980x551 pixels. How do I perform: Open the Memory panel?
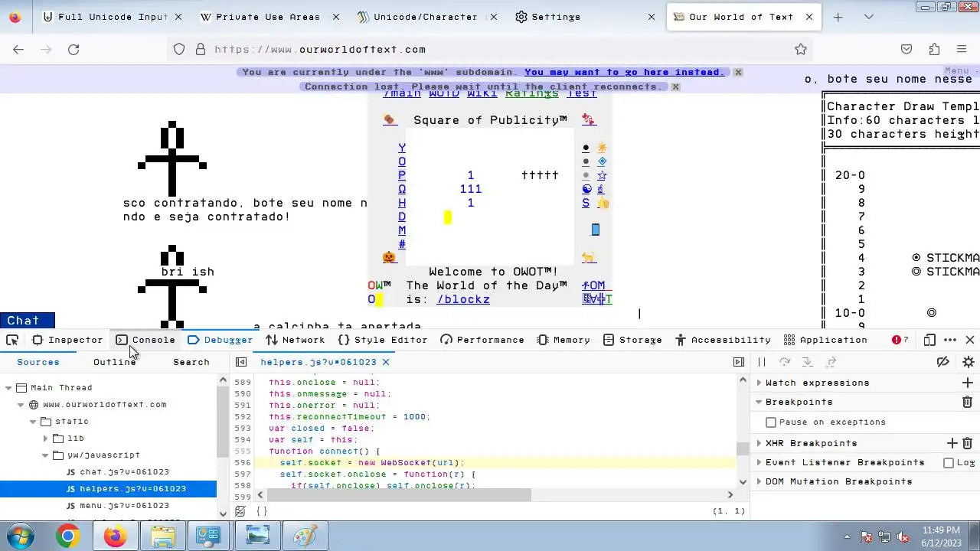(x=563, y=340)
